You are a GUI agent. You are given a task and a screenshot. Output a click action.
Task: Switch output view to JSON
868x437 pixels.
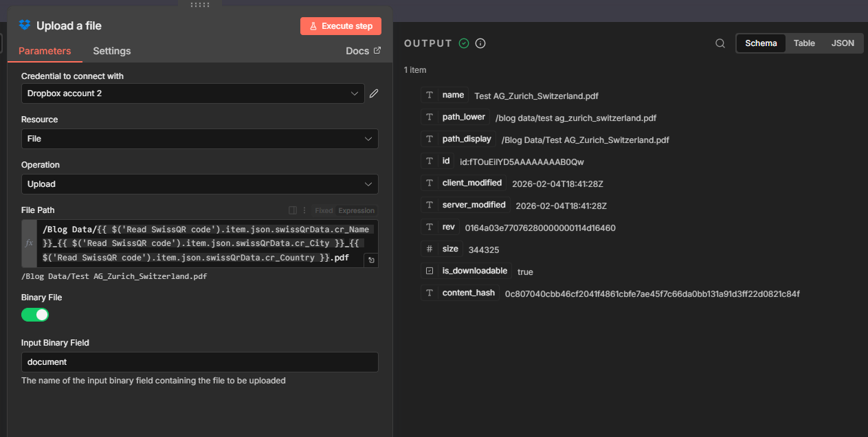coord(843,43)
